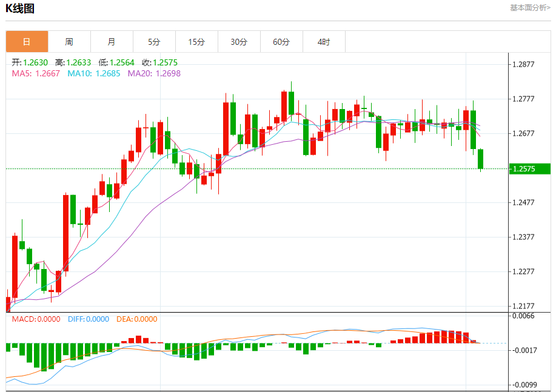Click the DEA indicator label

tap(137, 319)
